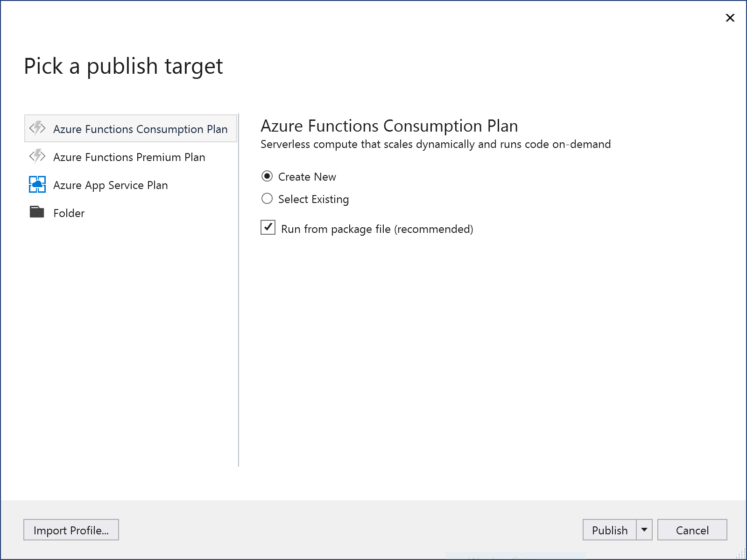
Task: Choose Azure App Service Plan target
Action: tap(131, 185)
